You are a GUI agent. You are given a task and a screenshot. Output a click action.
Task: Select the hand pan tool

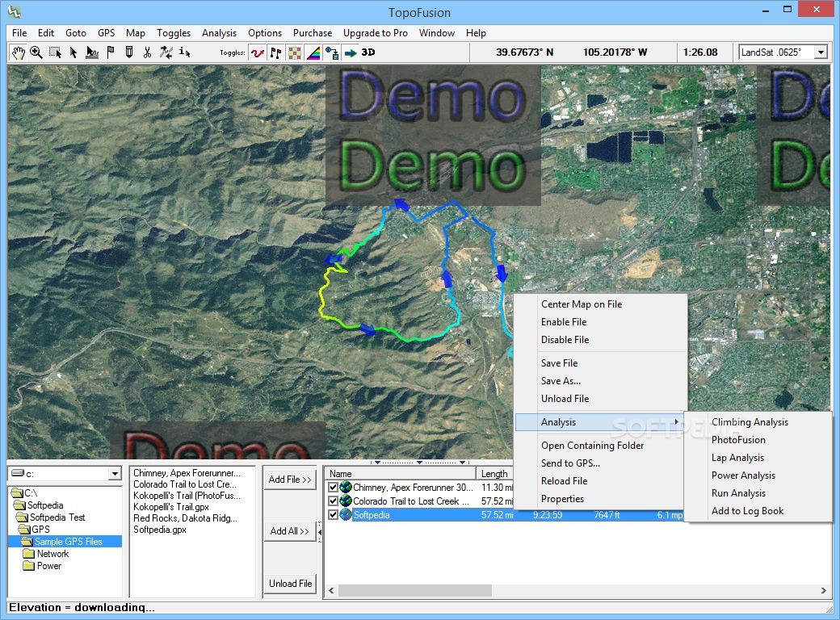[19, 52]
